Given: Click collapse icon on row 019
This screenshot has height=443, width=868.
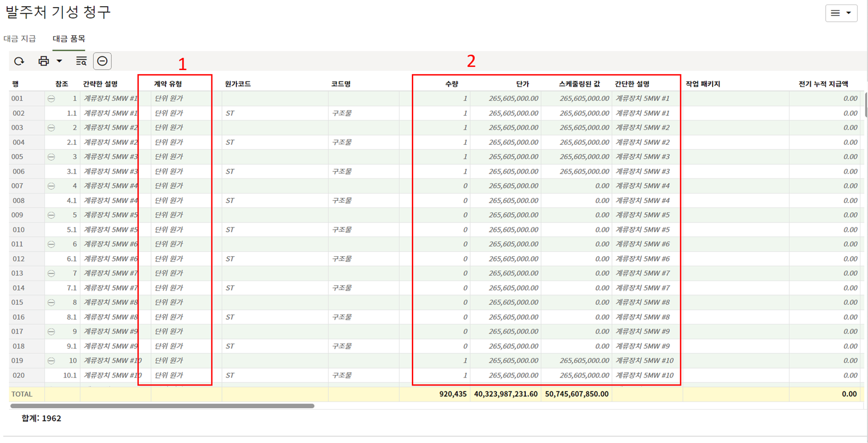Looking at the screenshot, I should pos(52,361).
